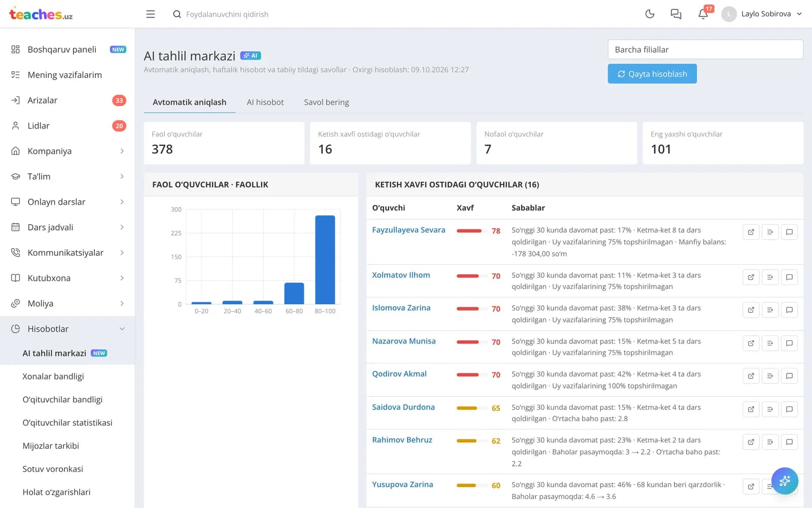This screenshot has height=508, width=812.
Task: Open Fayzullayeva Sevara profile in new window
Action: tap(751, 232)
